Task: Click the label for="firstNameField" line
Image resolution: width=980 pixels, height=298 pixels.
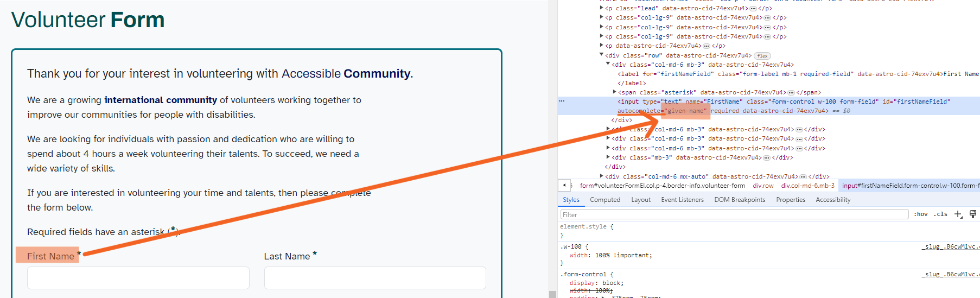Action: (798, 74)
